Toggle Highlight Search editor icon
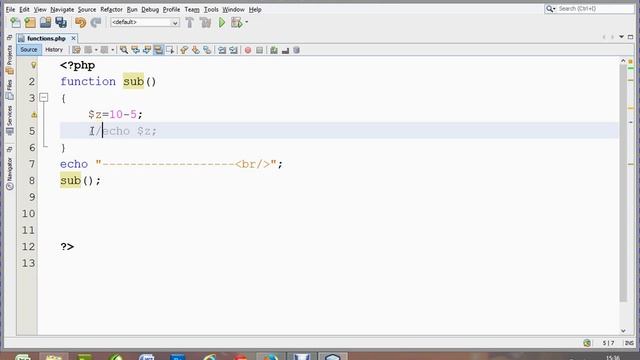Image resolution: width=640 pixels, height=360 pixels. [158, 50]
